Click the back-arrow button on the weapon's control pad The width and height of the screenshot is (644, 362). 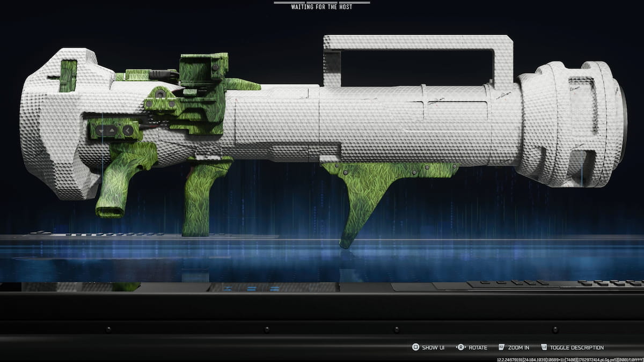click(128, 130)
